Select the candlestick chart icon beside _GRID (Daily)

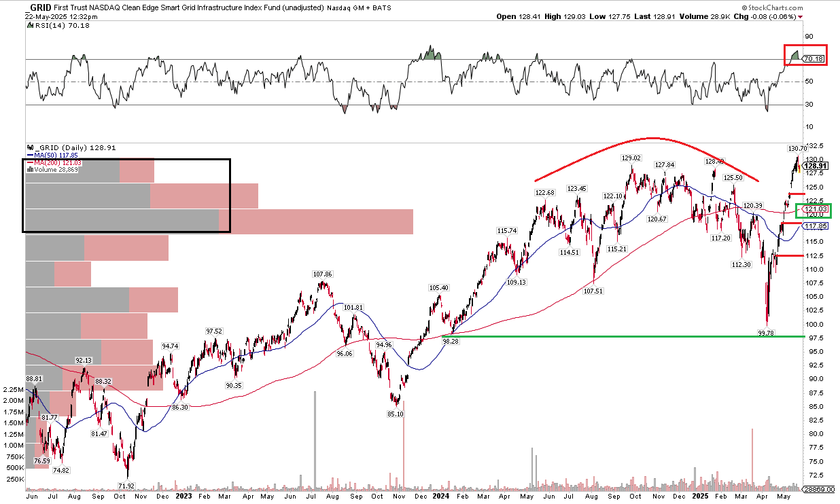[x=30, y=147]
